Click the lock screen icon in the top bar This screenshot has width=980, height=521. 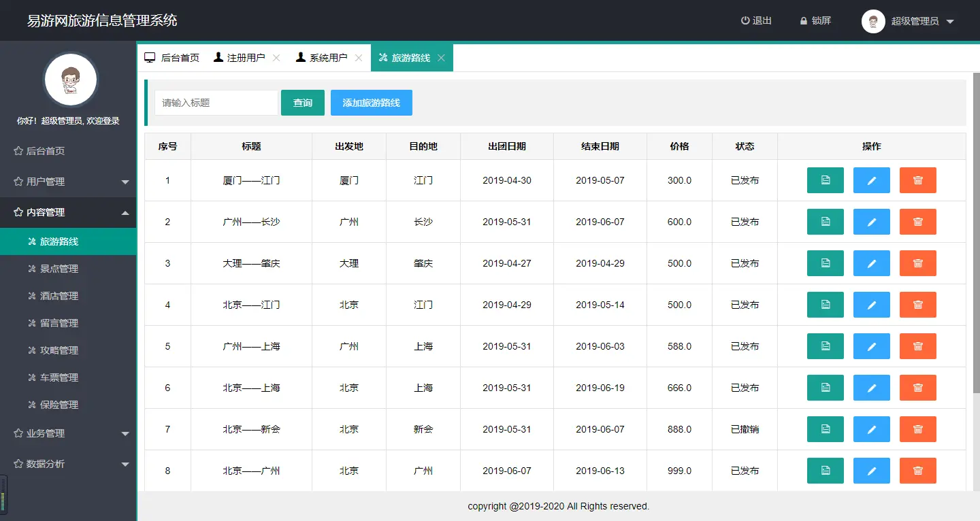(x=804, y=20)
